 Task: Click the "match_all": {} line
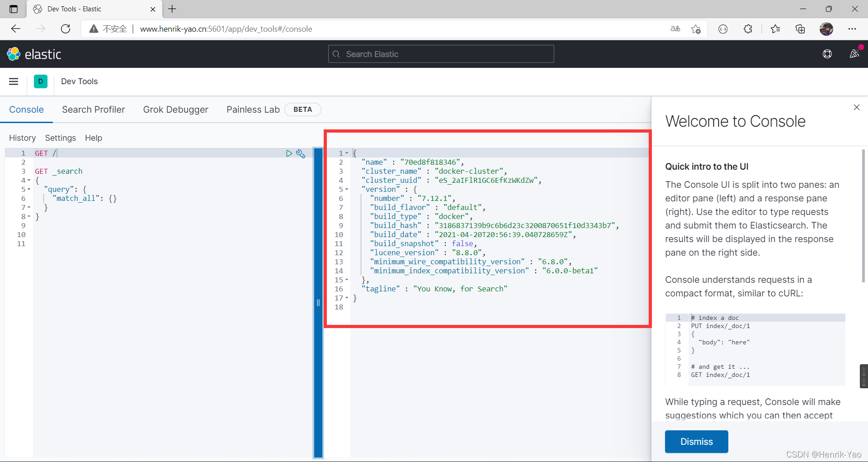[85, 199]
